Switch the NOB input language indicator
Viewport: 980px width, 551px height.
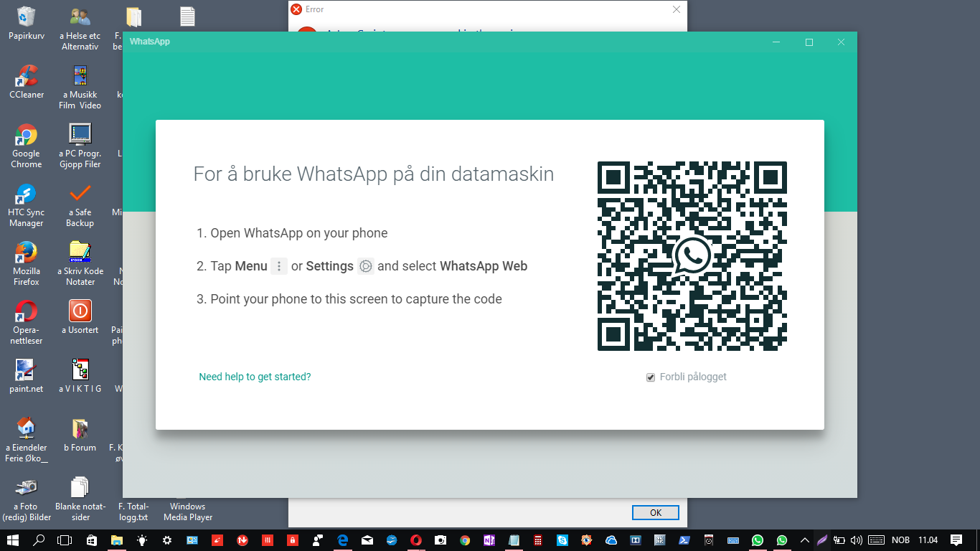click(x=900, y=540)
